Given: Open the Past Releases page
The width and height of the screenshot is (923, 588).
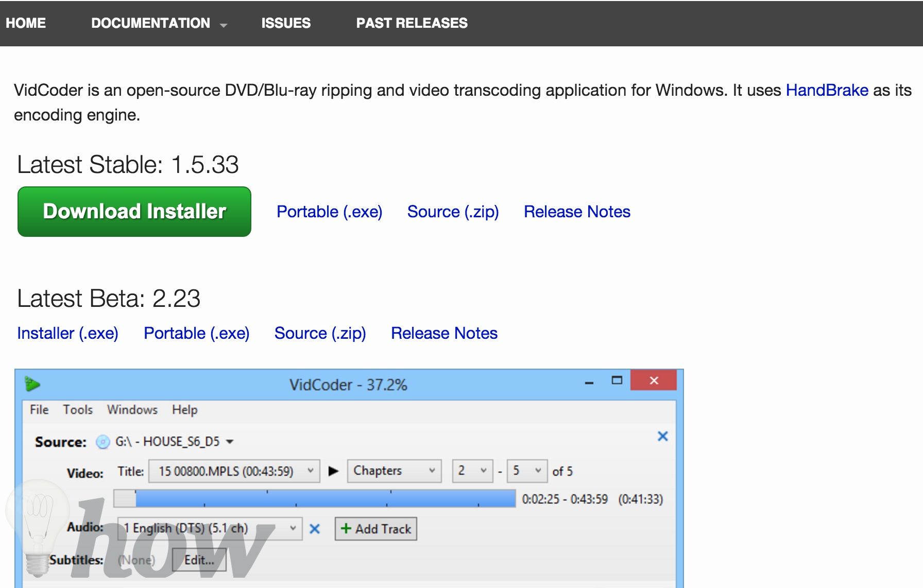Looking at the screenshot, I should tap(412, 23).
